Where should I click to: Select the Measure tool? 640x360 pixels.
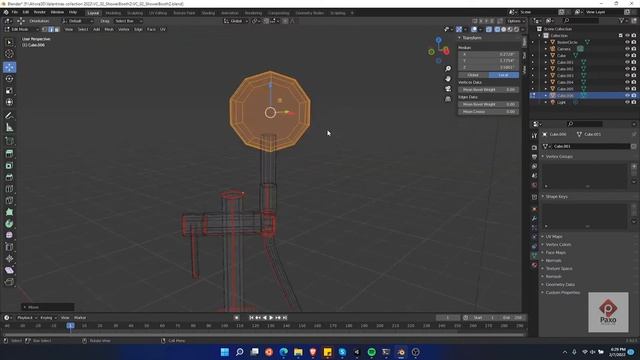coord(9,128)
